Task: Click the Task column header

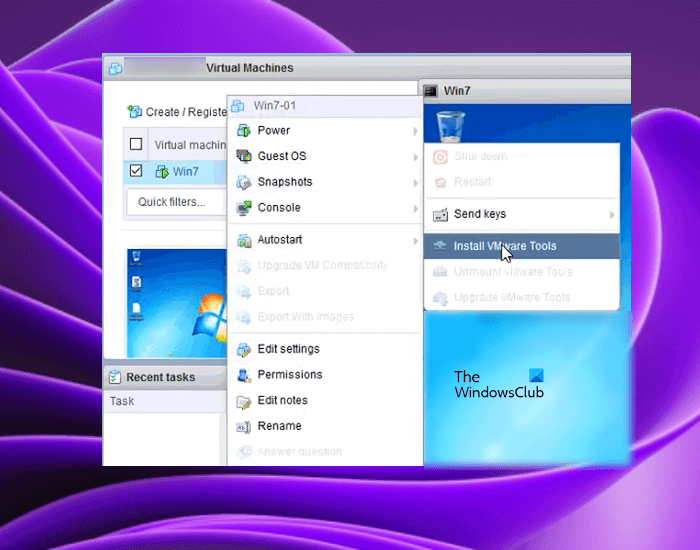Action: click(122, 401)
